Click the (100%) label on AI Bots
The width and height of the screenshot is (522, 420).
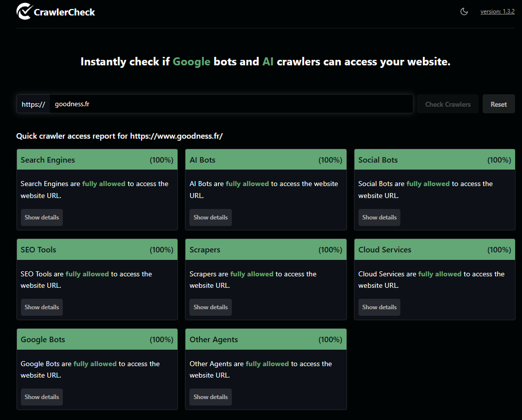point(330,159)
